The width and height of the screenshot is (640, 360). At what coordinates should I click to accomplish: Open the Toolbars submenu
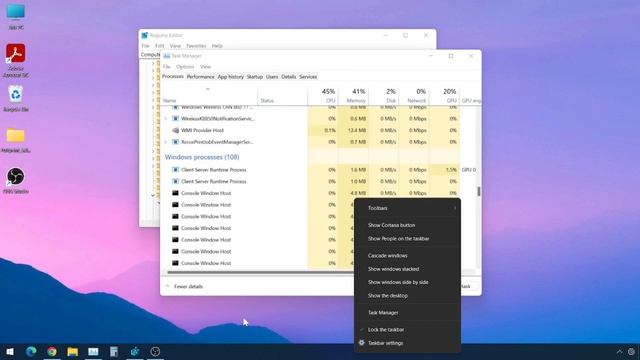(407, 208)
